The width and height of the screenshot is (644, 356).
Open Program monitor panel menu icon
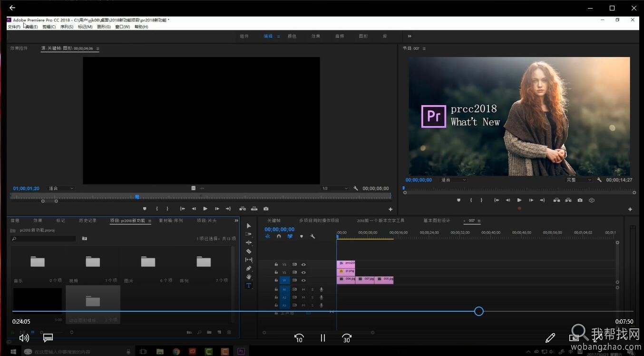click(424, 49)
